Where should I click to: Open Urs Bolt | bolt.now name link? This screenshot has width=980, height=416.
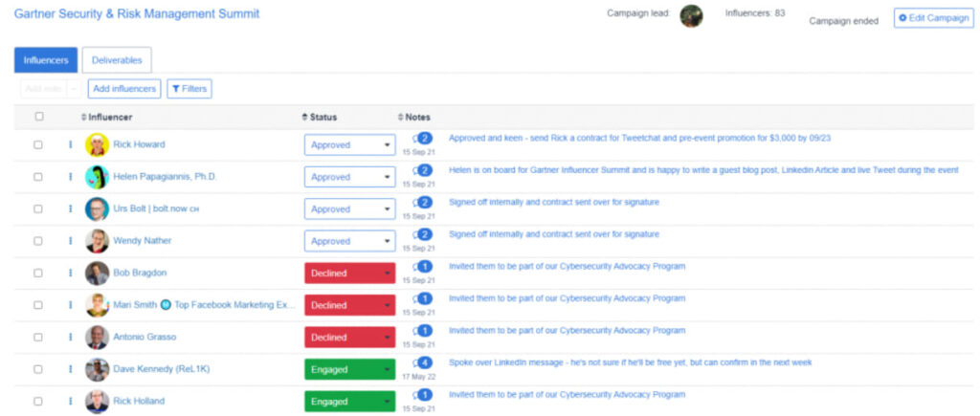(156, 208)
